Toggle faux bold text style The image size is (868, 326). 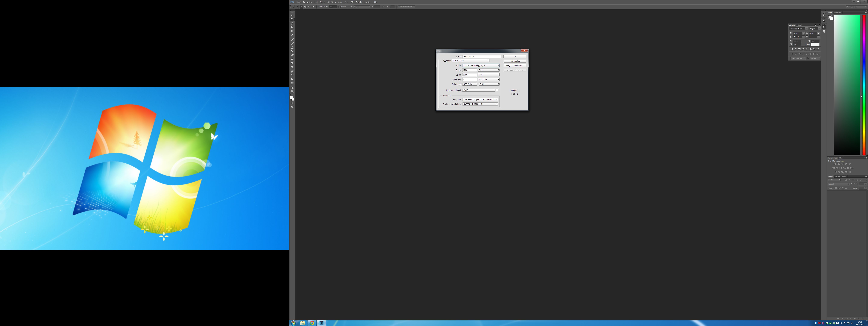tap(793, 49)
